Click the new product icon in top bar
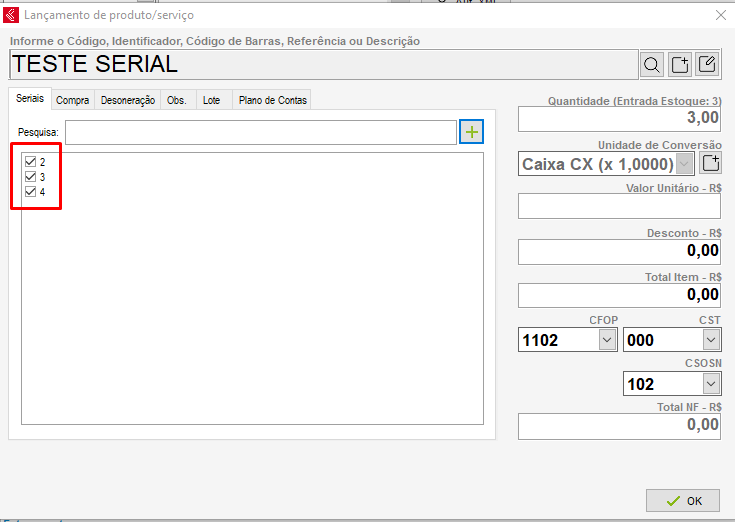735x522 pixels. point(680,65)
